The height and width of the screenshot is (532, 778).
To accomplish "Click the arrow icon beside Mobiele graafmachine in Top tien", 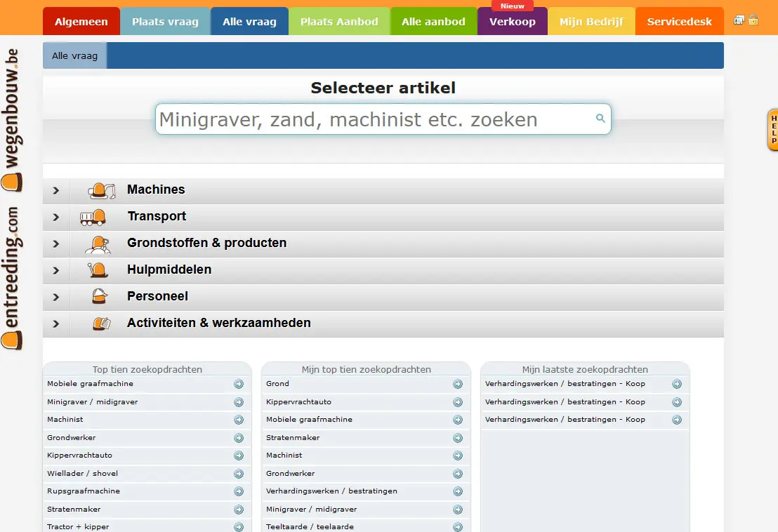I will click(239, 384).
